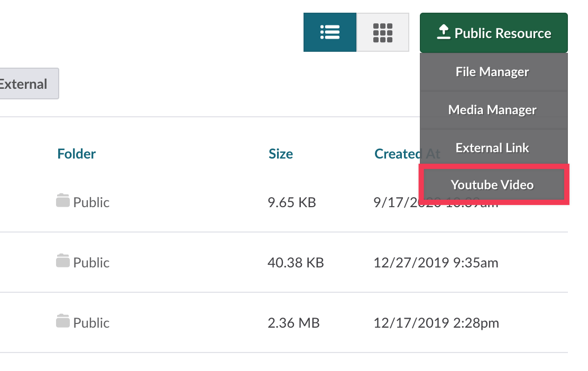Choose File Manager from the menu

(493, 71)
